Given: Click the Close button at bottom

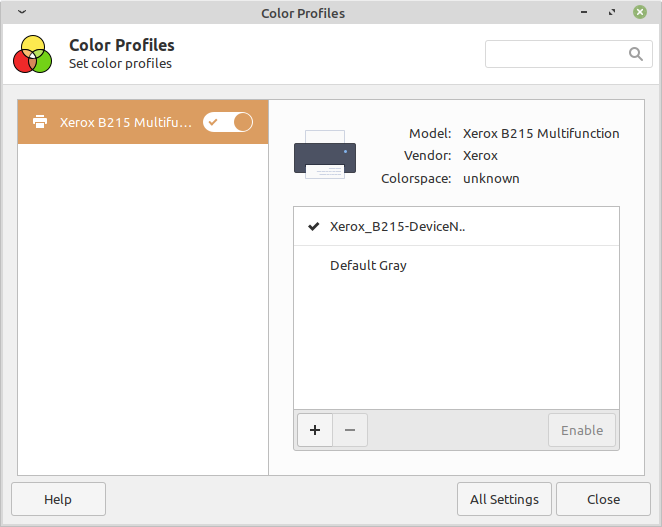Looking at the screenshot, I should point(603,499).
